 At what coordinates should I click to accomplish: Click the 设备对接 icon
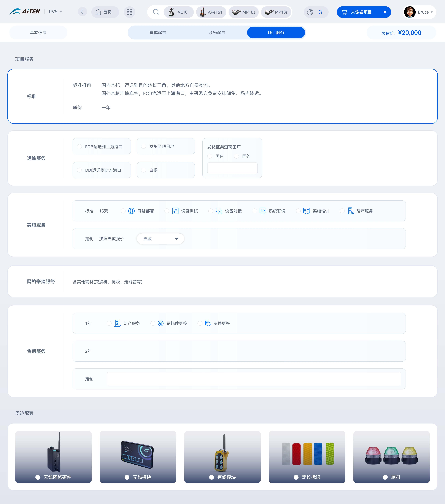pyautogui.click(x=219, y=211)
